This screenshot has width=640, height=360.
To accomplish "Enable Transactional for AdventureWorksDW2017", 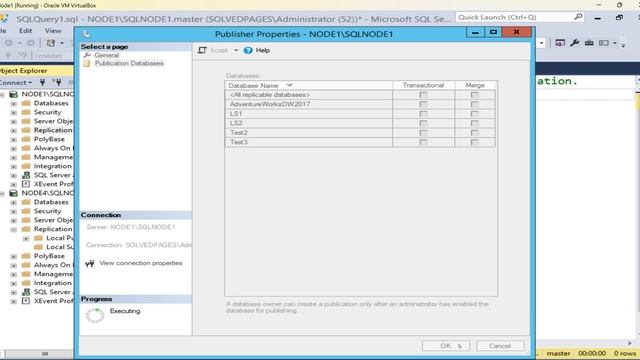I will click(423, 104).
